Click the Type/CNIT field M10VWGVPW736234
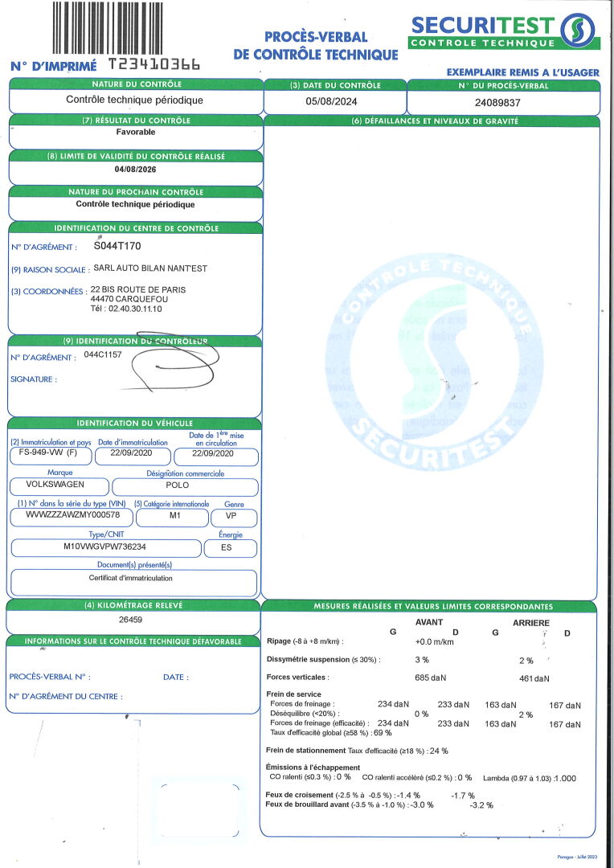The image size is (614, 868). click(x=106, y=548)
